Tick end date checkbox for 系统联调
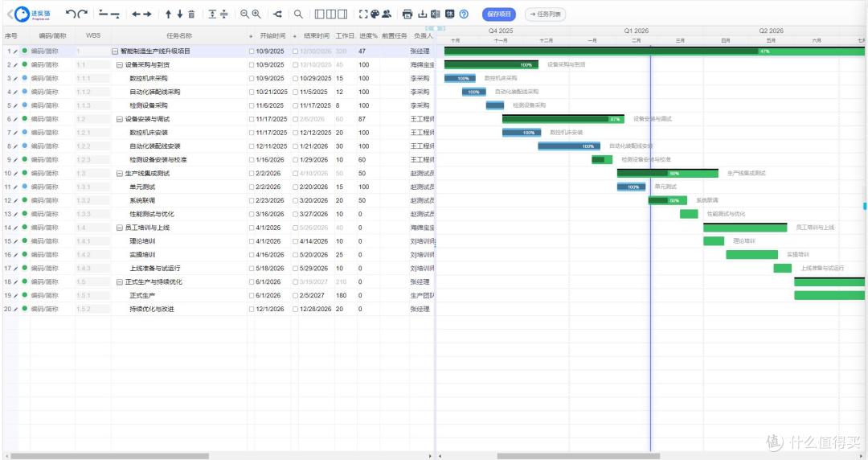This screenshot has height=460, width=868. [295, 200]
